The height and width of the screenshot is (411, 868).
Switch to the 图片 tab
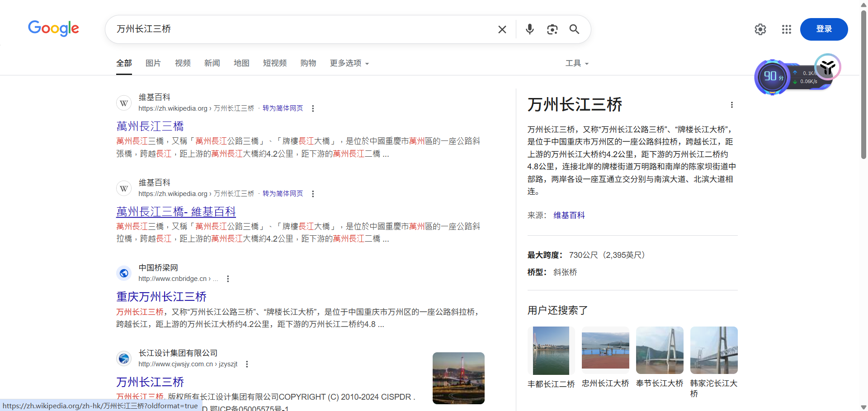point(153,63)
